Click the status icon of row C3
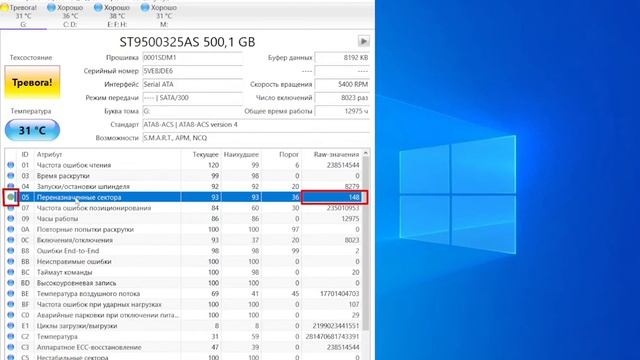Image resolution: width=640 pixels, height=360 pixels. [11, 347]
